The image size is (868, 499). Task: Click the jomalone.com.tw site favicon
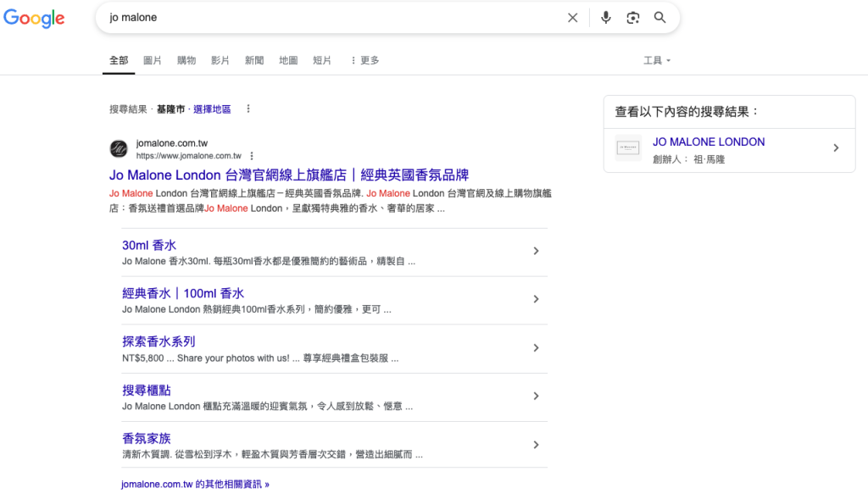coord(119,149)
